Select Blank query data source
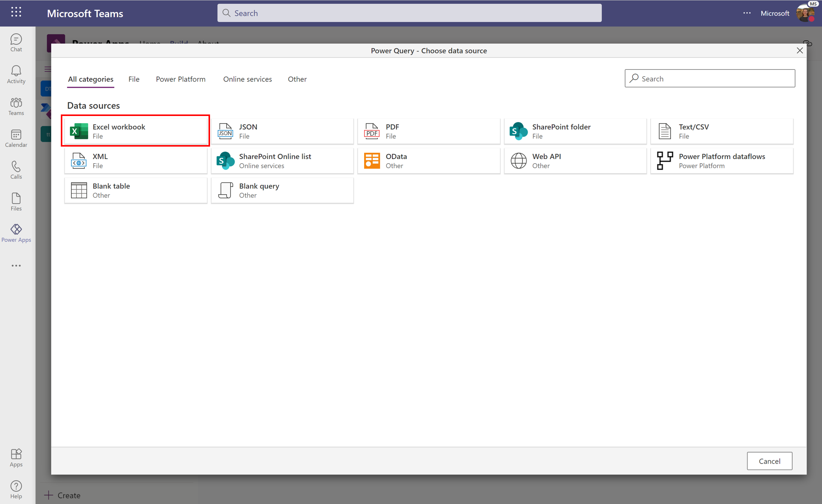 [282, 189]
